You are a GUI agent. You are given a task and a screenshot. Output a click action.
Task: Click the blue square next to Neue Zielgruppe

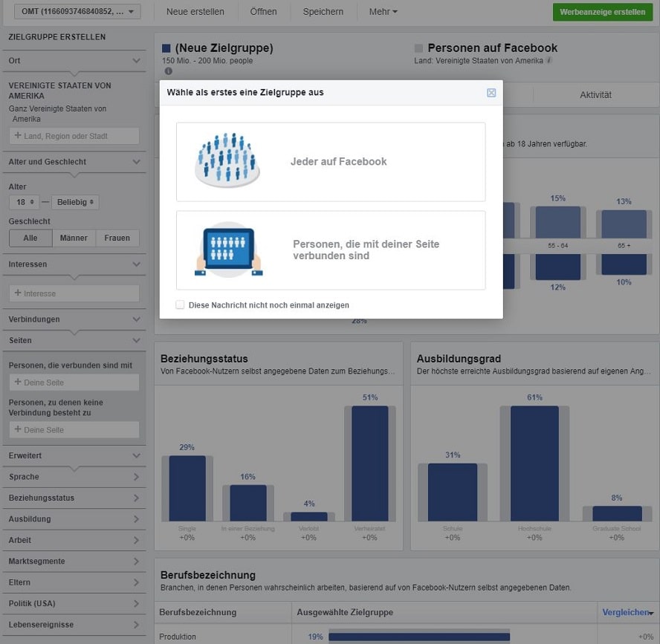[x=166, y=48]
